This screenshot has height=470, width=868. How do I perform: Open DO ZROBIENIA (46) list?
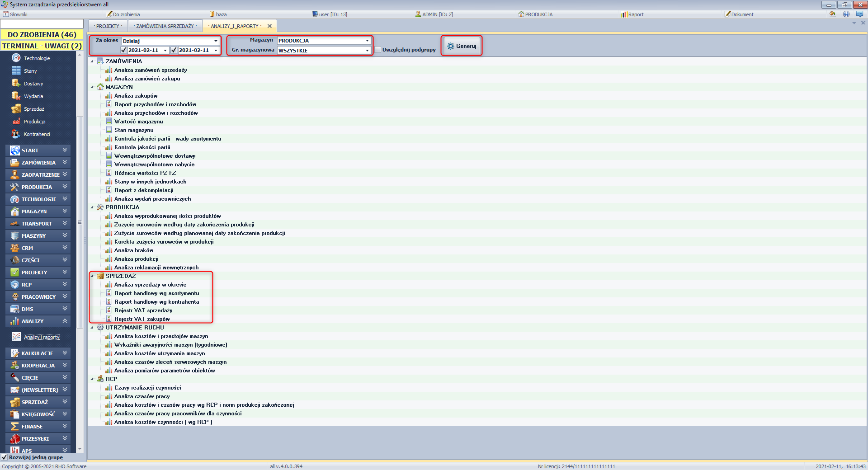click(42, 34)
